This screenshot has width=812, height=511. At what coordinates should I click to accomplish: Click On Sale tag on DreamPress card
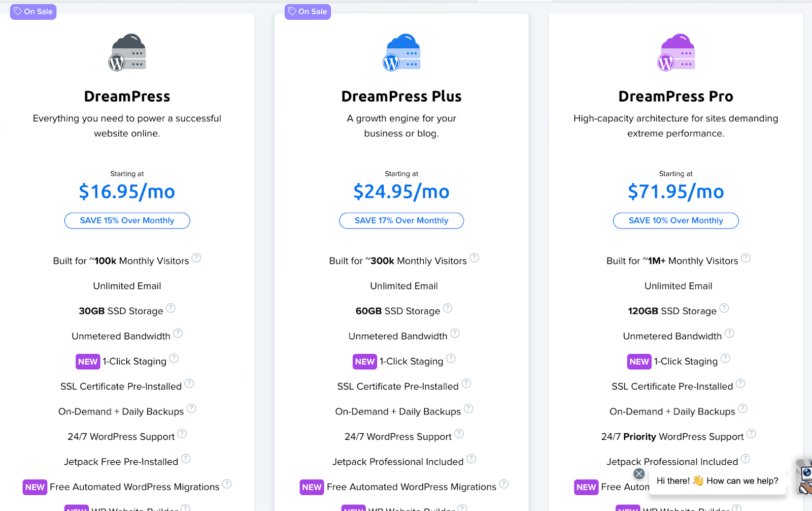click(33, 12)
